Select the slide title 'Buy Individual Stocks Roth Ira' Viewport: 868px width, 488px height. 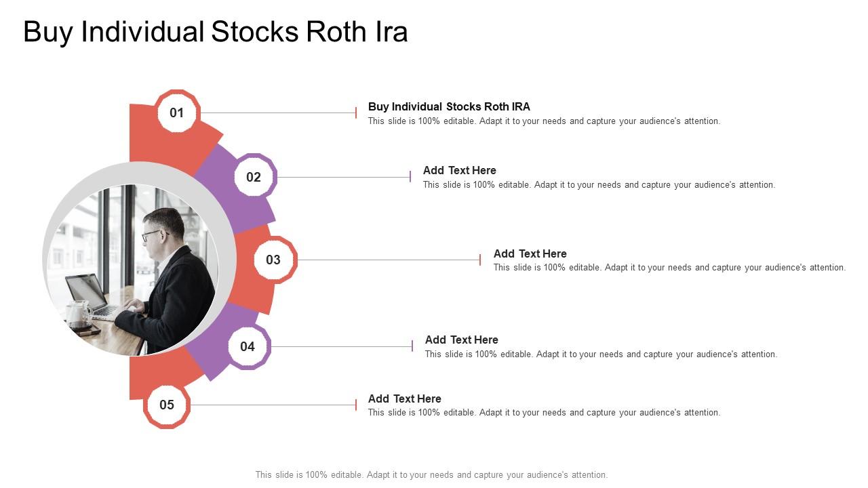216,32
